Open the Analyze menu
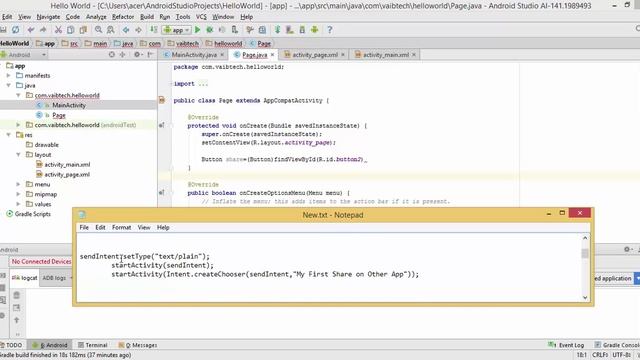Viewport: 640px width, 360px height. coord(96,17)
